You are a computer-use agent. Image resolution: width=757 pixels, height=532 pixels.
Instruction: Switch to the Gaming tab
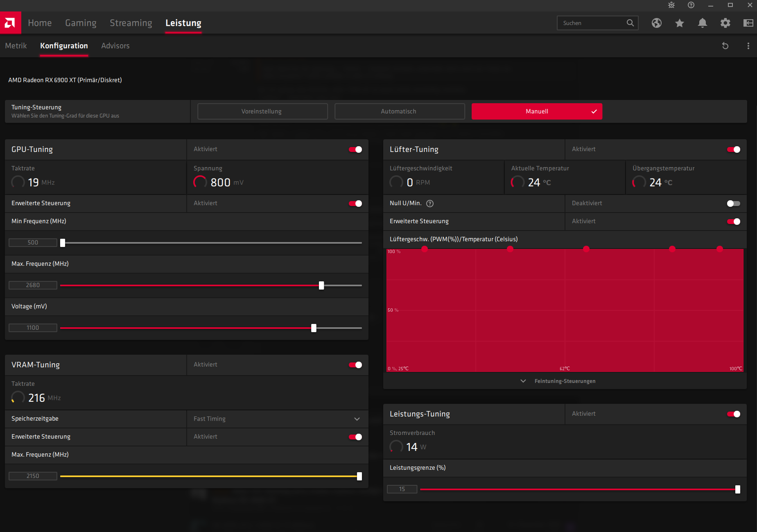(81, 23)
